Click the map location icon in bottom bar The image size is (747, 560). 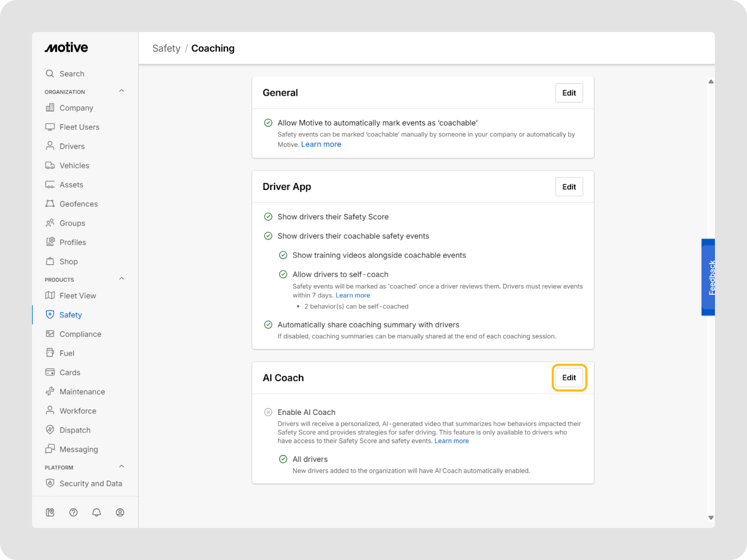click(x=50, y=512)
